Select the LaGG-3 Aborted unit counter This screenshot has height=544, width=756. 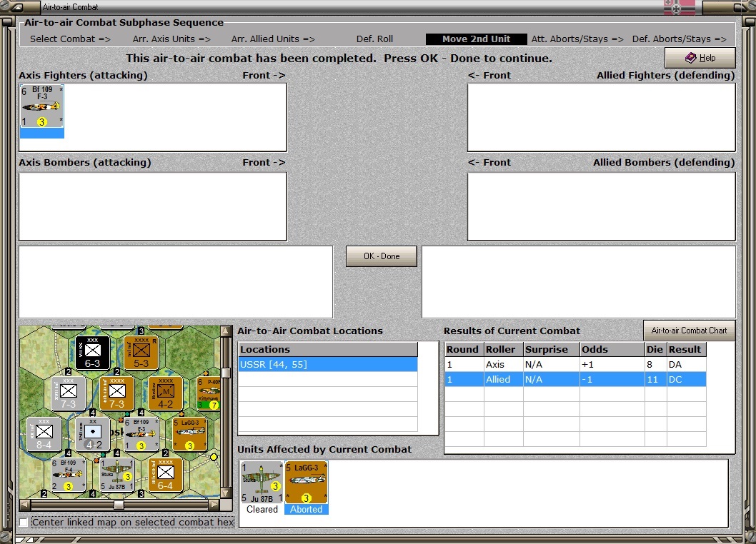pos(306,483)
